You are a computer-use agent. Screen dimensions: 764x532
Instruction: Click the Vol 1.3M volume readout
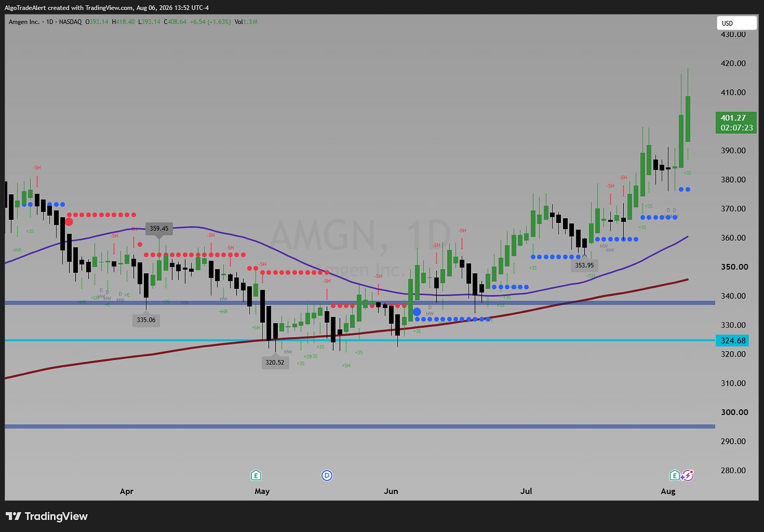tap(246, 22)
